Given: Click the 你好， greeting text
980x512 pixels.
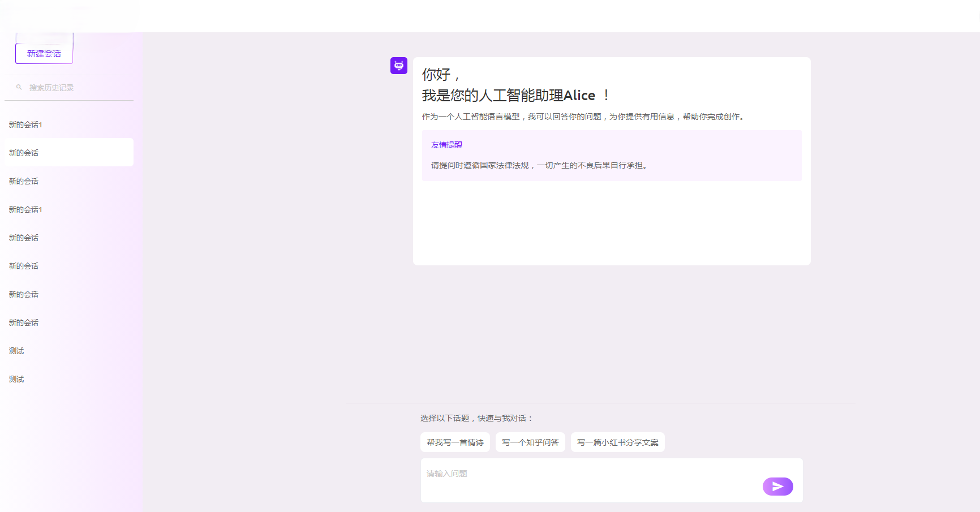Looking at the screenshot, I should coord(441,74).
